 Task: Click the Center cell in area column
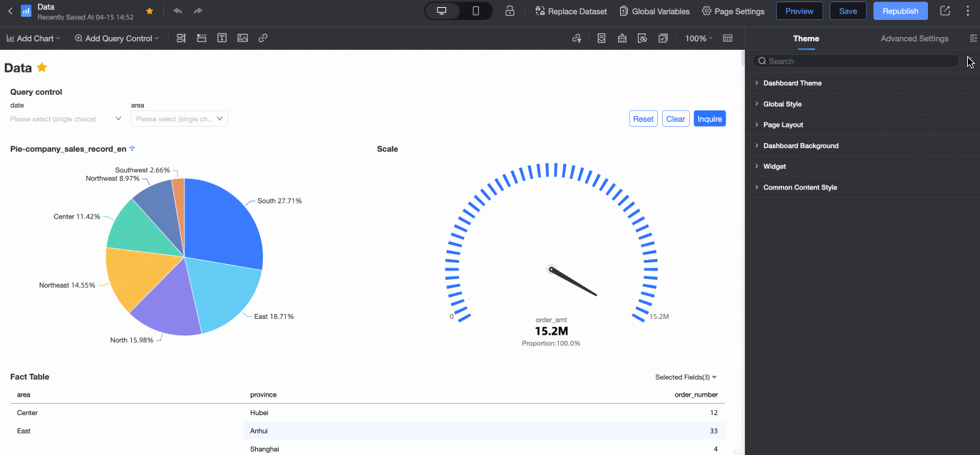(27, 413)
